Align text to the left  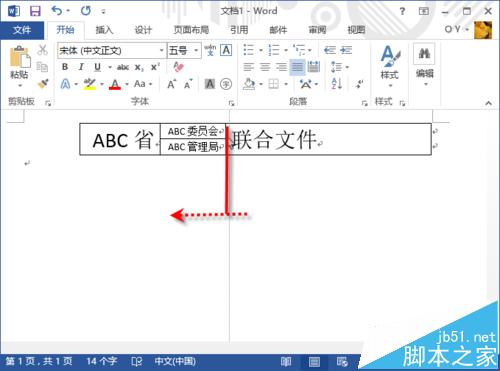tap(248, 67)
